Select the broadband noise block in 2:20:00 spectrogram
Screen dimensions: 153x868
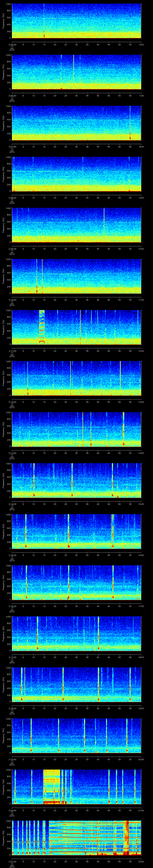coord(52,787)
